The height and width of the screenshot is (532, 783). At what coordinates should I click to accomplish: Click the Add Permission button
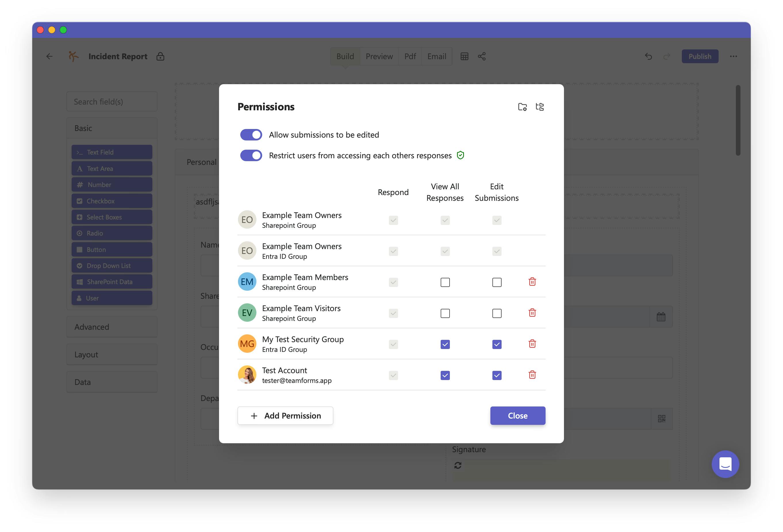pyautogui.click(x=285, y=415)
